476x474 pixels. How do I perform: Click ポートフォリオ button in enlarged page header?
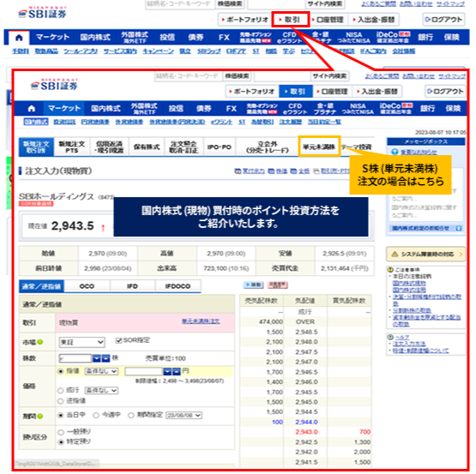pyautogui.click(x=252, y=92)
